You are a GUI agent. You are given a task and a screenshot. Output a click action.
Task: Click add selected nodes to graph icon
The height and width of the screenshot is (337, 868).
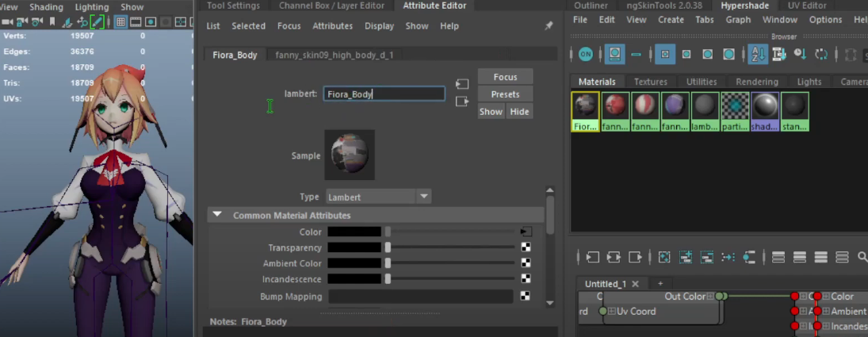(686, 258)
